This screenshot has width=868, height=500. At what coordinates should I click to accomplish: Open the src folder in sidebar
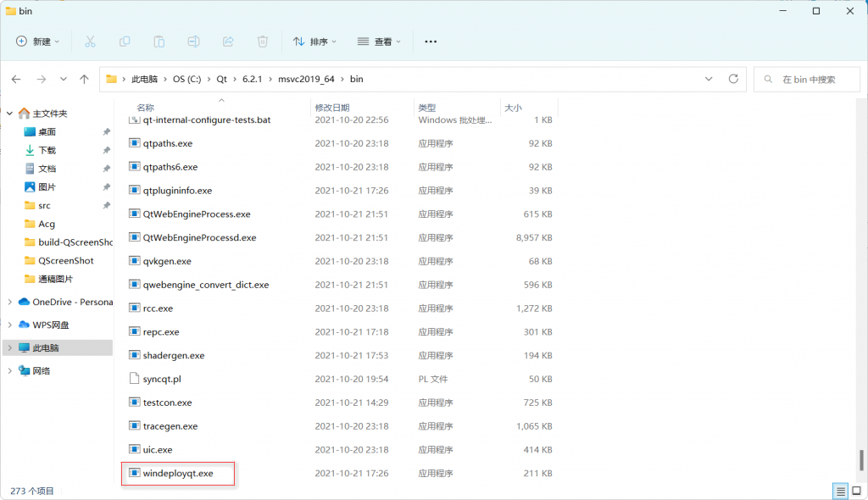click(x=44, y=205)
